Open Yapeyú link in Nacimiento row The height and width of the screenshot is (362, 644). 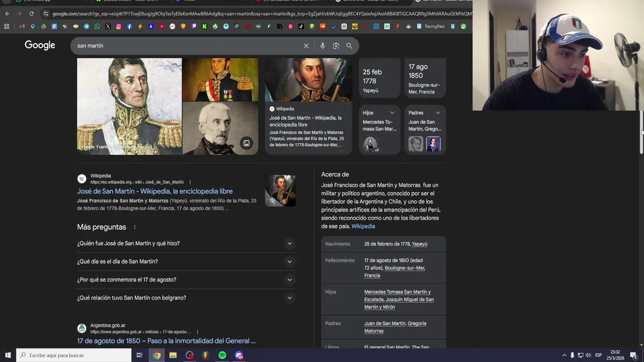(x=420, y=244)
